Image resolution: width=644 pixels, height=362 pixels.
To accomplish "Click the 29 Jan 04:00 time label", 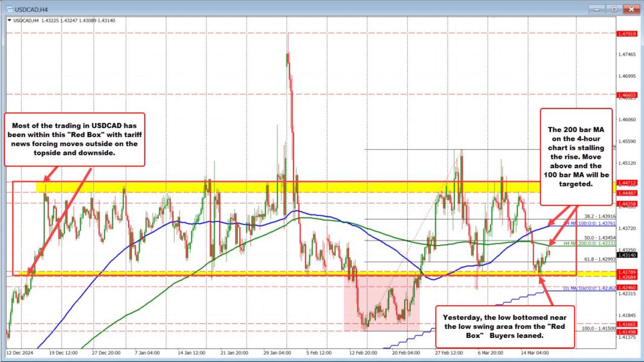I will [x=277, y=352].
